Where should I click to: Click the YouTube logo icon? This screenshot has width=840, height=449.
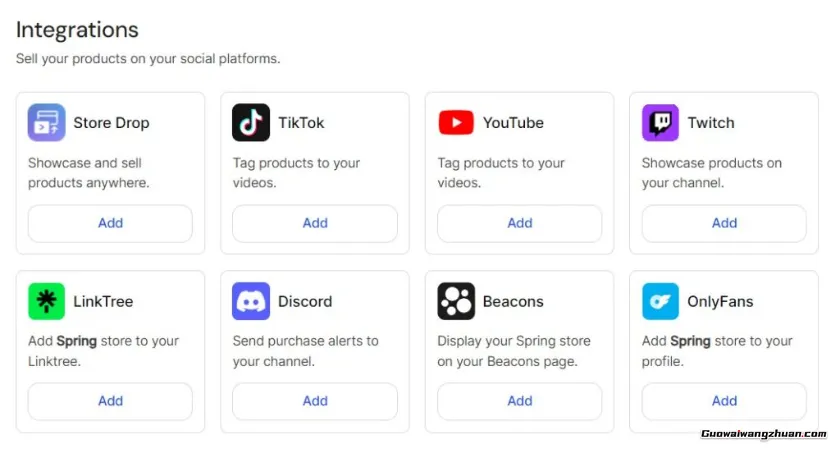[456, 123]
